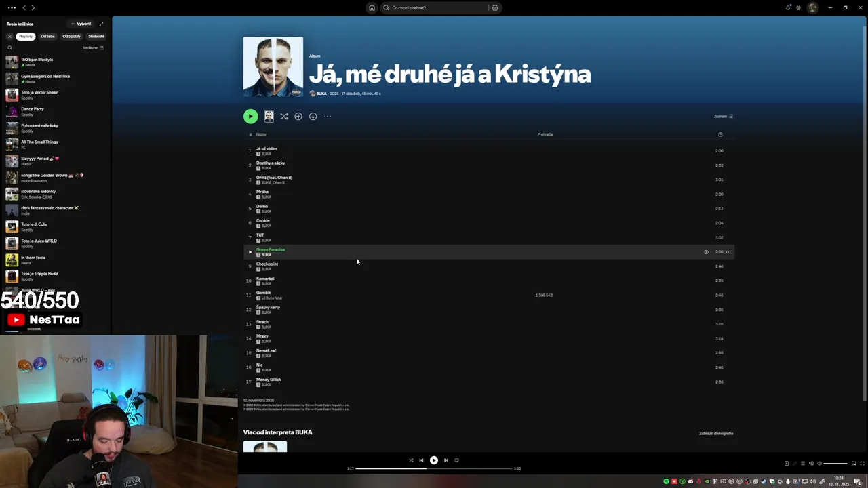
Task: Select the Playlisty filter chip
Action: (26, 36)
